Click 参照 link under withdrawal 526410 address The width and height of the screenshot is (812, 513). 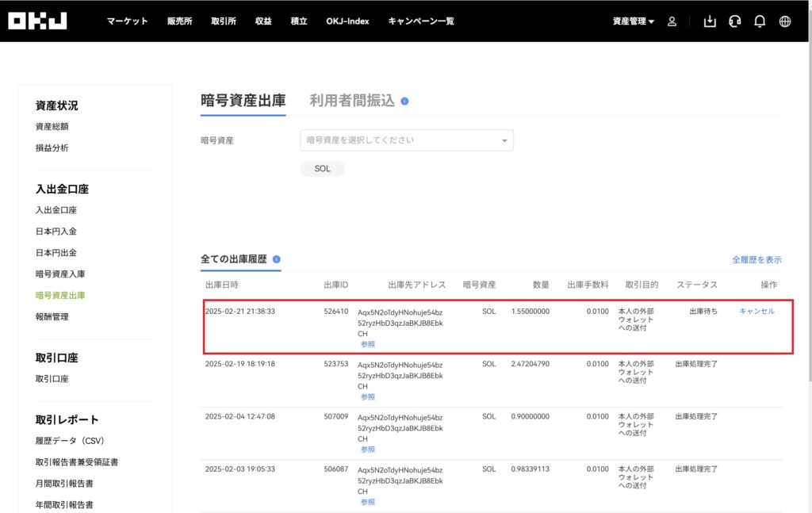coord(368,344)
